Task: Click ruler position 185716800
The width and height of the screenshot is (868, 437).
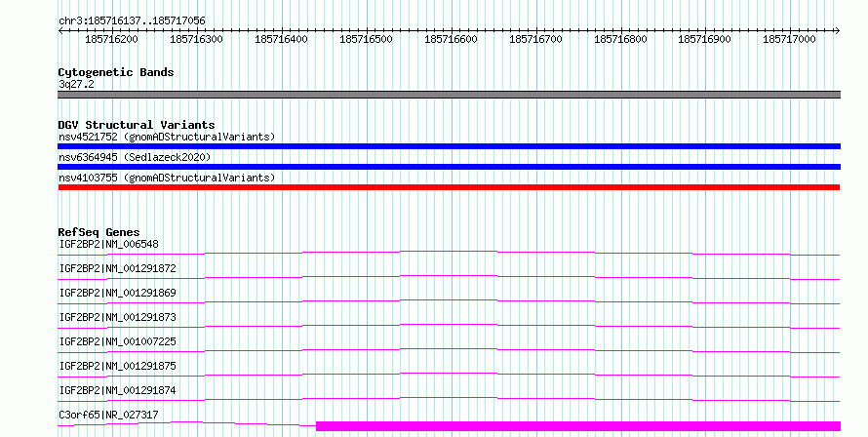Action: pyautogui.click(x=620, y=39)
